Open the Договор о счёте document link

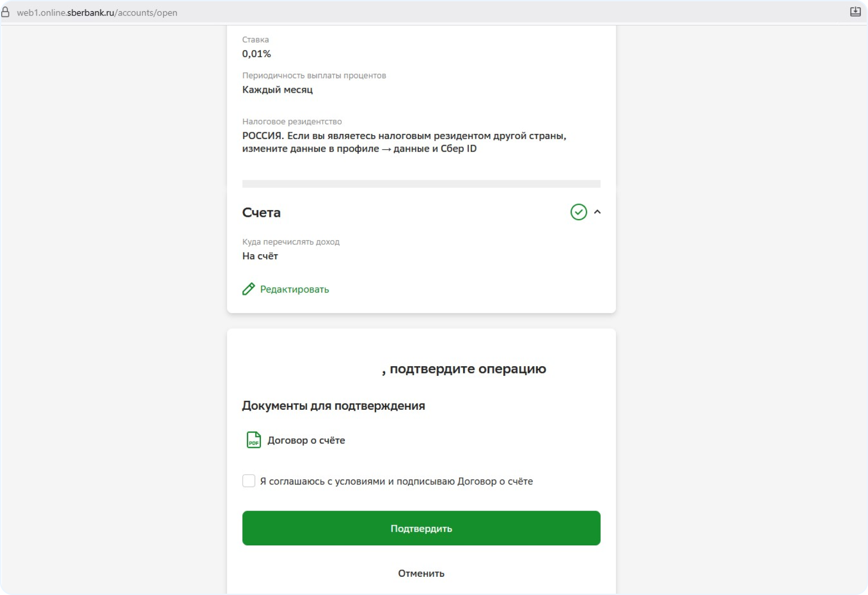point(306,440)
